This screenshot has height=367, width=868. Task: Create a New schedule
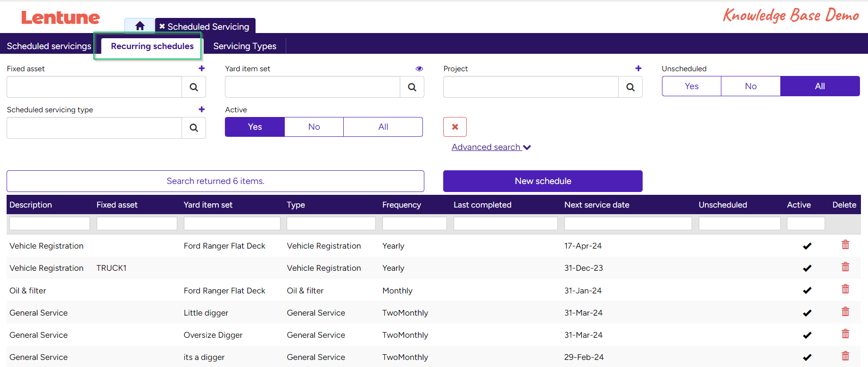[543, 181]
